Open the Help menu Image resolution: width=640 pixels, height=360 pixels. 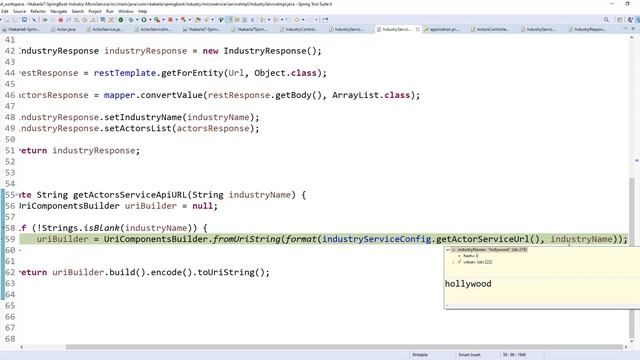pos(142,11)
